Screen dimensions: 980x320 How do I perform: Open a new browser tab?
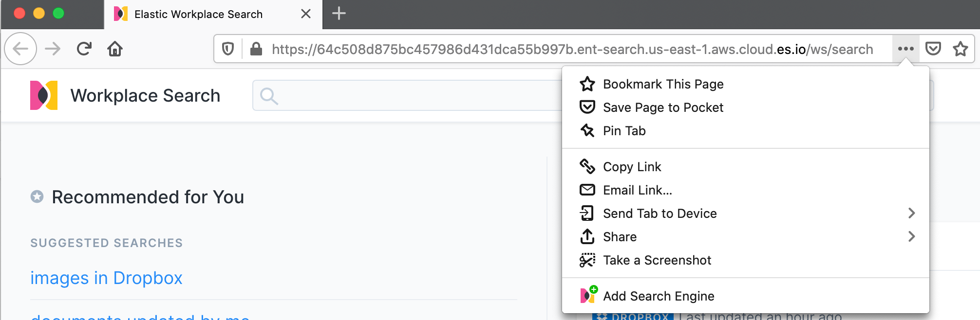point(339,14)
